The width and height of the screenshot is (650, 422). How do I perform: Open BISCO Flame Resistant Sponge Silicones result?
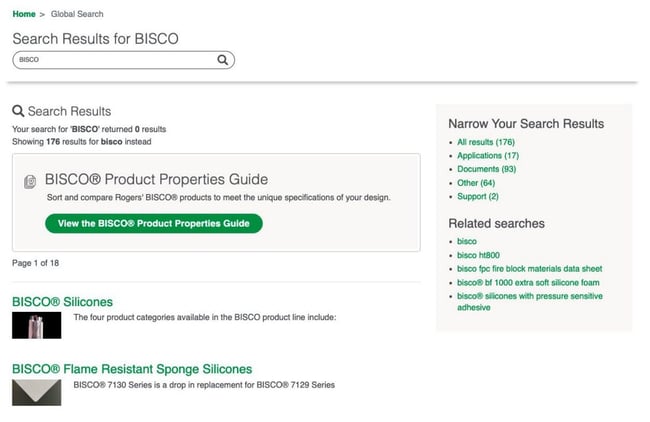click(132, 369)
